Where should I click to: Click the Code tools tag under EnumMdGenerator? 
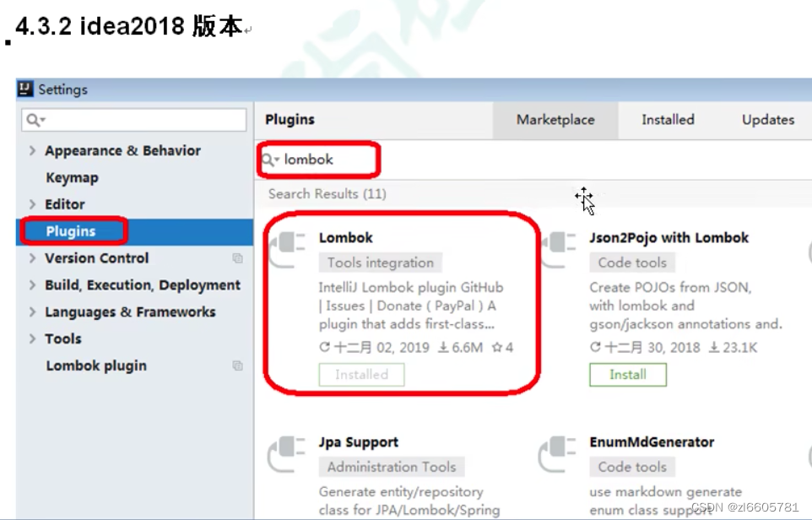(x=632, y=467)
